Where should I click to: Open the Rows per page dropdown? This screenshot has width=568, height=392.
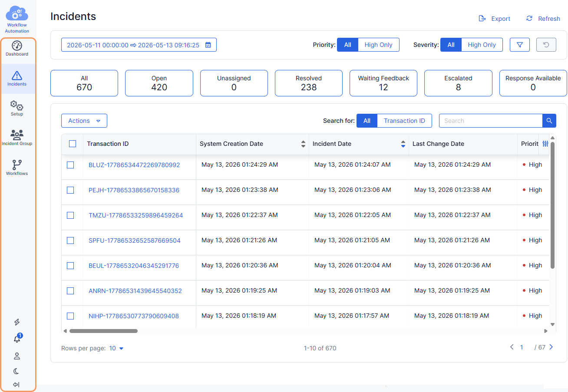pos(116,348)
